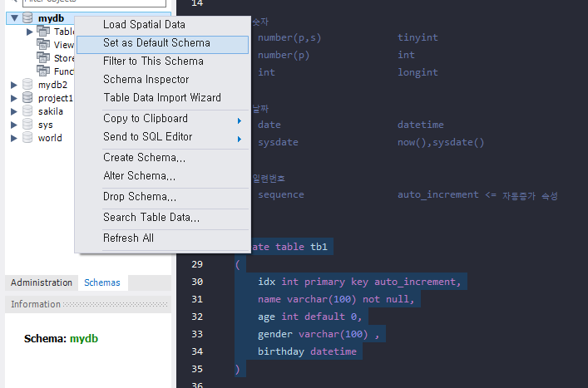Image resolution: width=588 pixels, height=388 pixels.
Task: Click the sys database icon
Action: point(27,124)
